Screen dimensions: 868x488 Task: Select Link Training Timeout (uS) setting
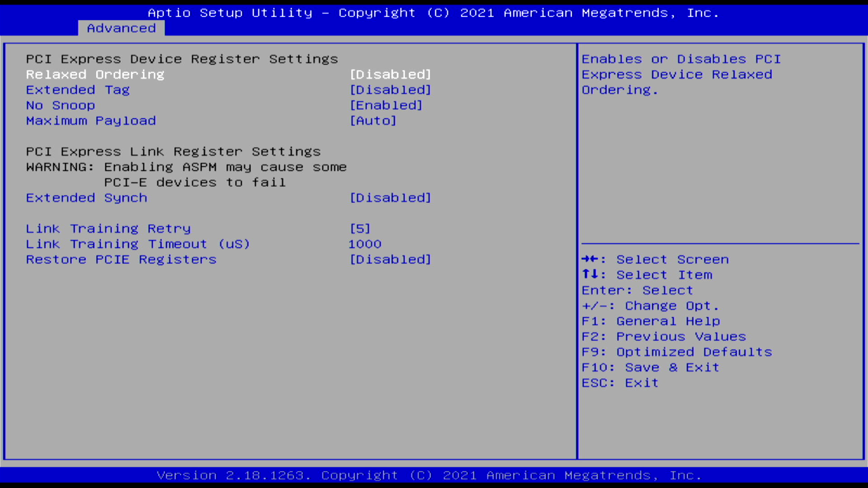pyautogui.click(x=137, y=244)
